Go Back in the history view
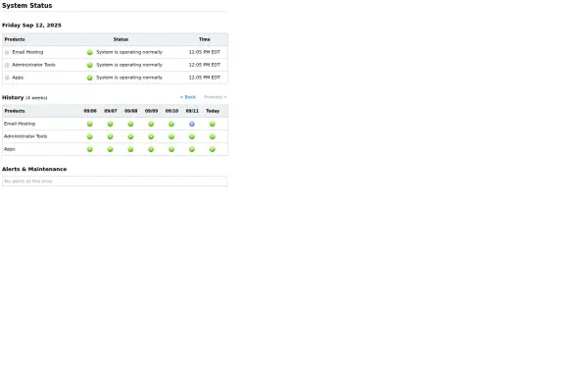588x368 pixels. pyautogui.click(x=188, y=97)
